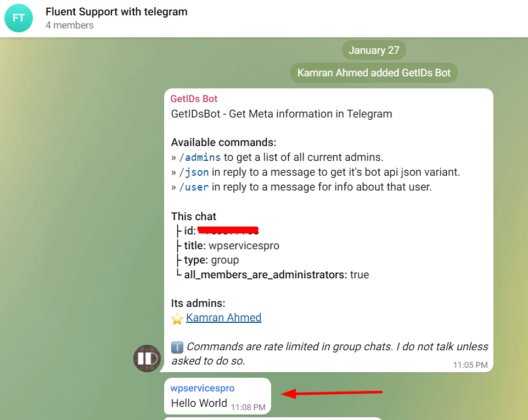Click the 'type: group' line
Viewport: 528px width, 420px height.
208,260
